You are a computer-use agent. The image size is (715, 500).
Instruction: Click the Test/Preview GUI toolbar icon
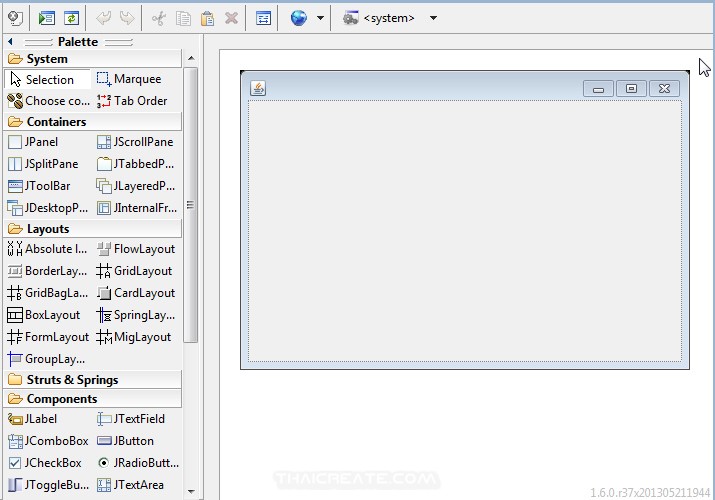[47, 18]
